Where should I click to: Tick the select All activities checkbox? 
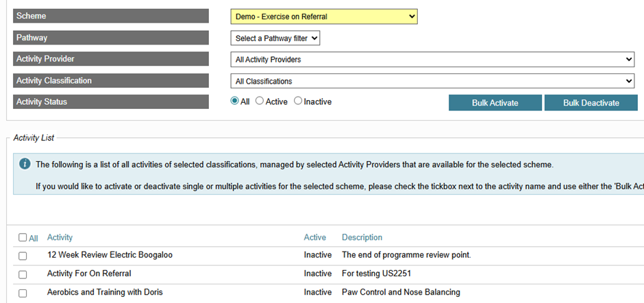tap(23, 238)
